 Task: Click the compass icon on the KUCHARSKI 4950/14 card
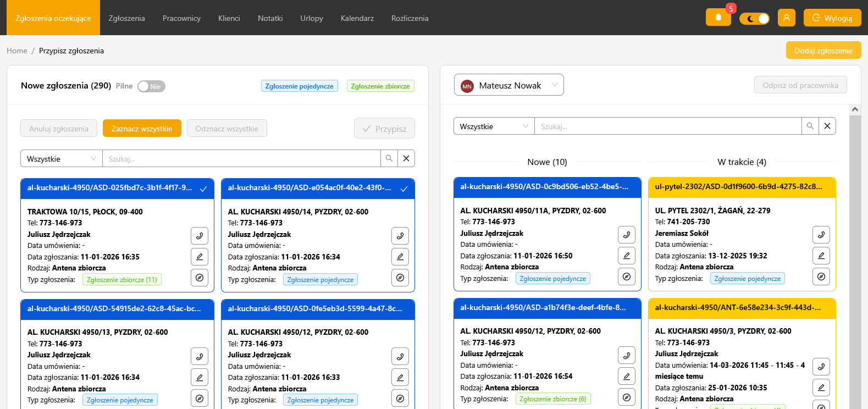click(400, 278)
